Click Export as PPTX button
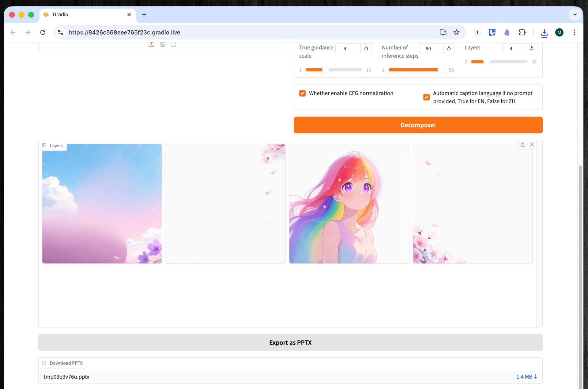 (x=290, y=342)
